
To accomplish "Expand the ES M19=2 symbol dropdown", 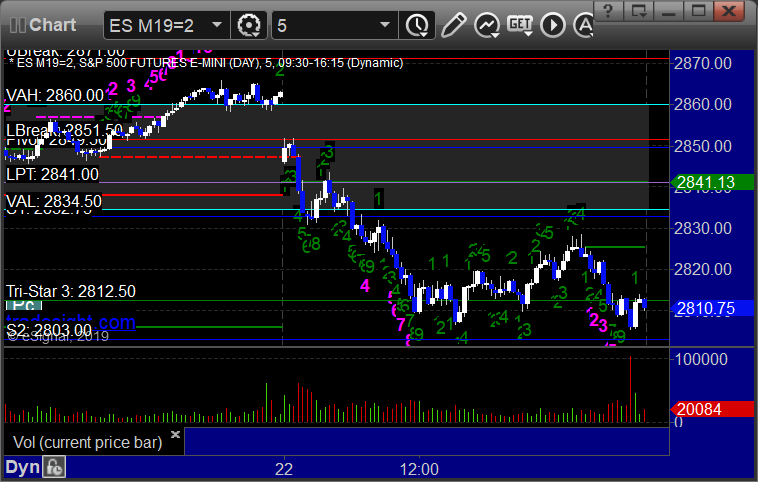I will coord(217,25).
